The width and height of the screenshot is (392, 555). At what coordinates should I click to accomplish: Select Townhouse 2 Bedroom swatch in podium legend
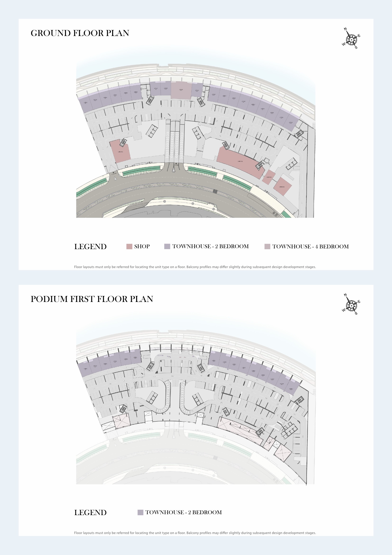pos(140,512)
